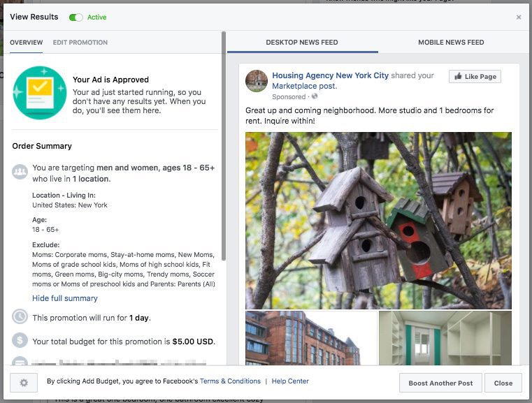Image resolution: width=532 pixels, height=403 pixels.
Task: Click the left panel vertical scrollbar
Action: (224, 146)
